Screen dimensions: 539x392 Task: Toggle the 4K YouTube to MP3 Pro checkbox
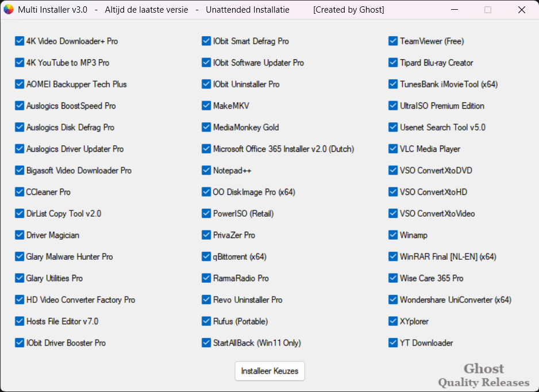[x=20, y=63]
